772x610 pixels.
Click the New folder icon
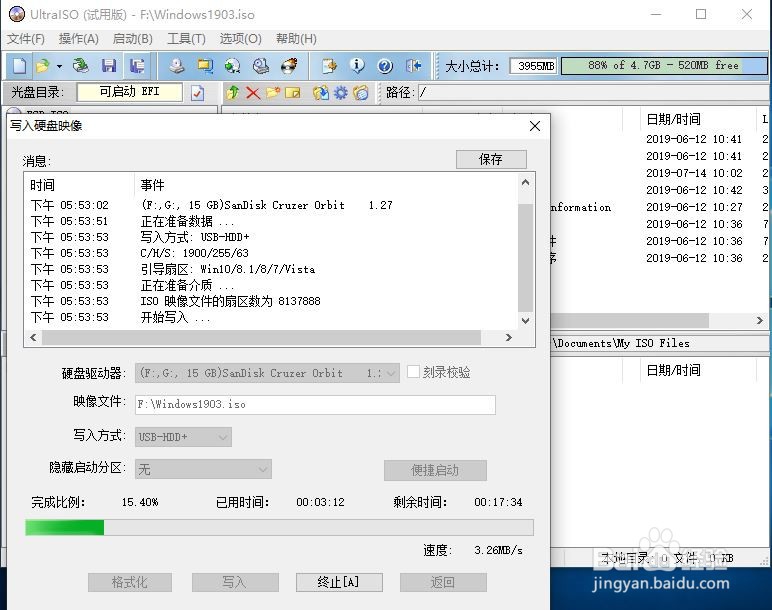coord(273,93)
